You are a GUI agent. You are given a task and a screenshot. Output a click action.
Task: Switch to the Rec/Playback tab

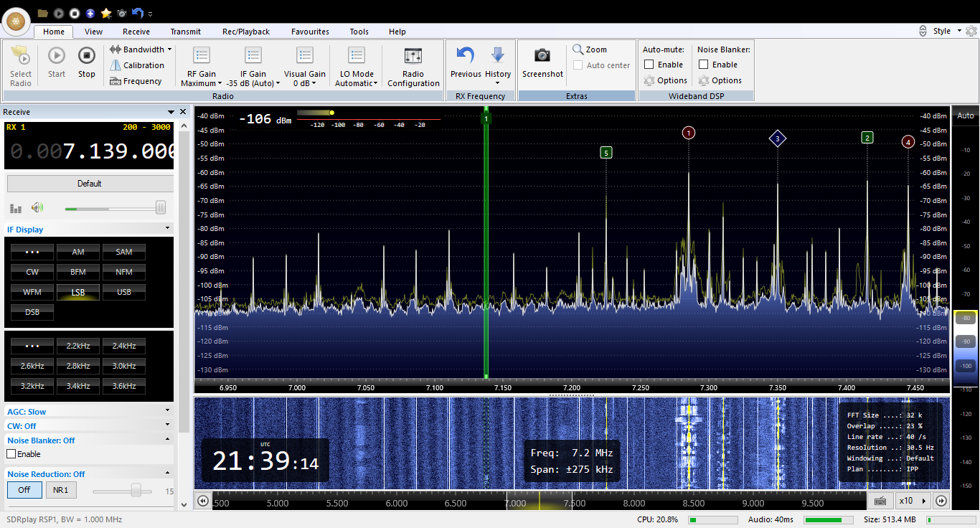[x=245, y=32]
